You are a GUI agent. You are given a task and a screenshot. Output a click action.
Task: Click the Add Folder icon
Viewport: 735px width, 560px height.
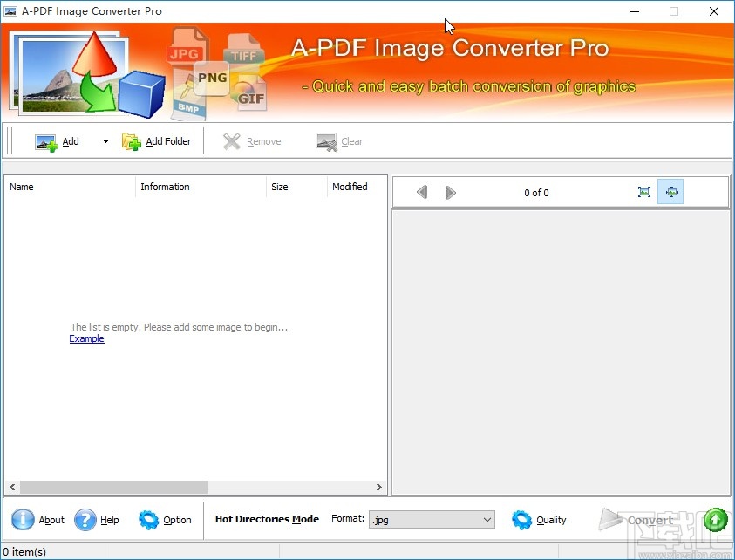[131, 140]
